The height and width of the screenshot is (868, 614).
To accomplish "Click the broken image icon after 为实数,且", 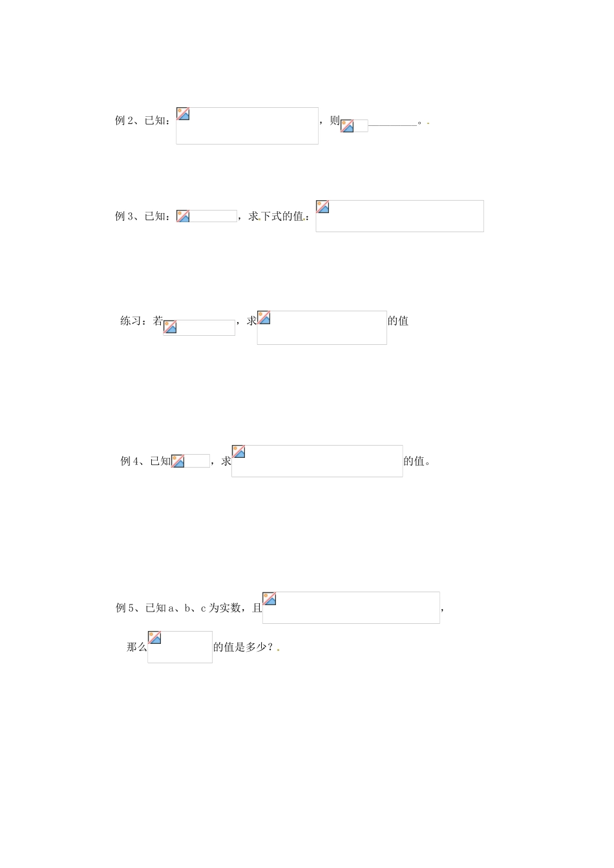I will coord(270,599).
